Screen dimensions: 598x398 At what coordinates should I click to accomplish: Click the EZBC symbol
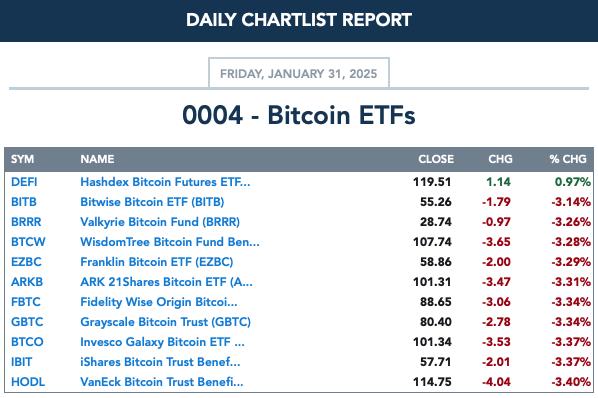(26, 262)
